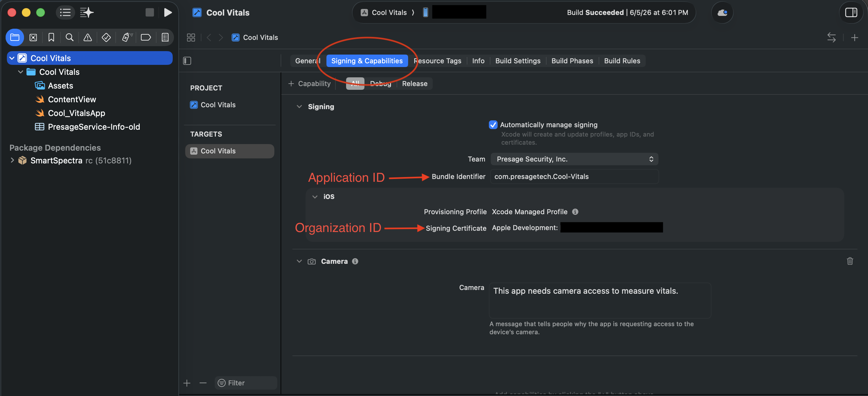868x396 pixels.
Task: Switch to the Info tab
Action: (x=478, y=61)
